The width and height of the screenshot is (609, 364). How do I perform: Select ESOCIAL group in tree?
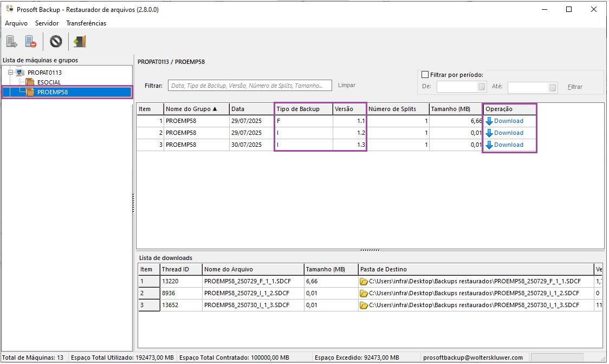(49, 82)
